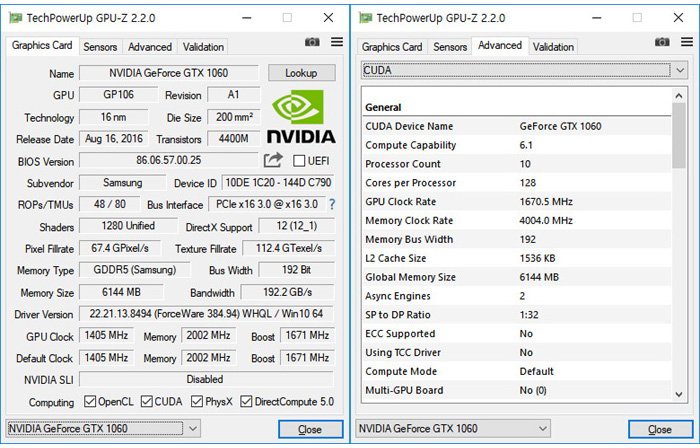Toggle the CUDA computing checkbox

[146, 401]
